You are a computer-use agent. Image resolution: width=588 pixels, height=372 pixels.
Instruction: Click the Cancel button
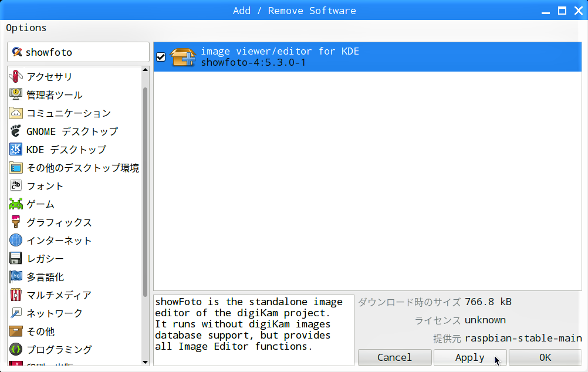(x=394, y=357)
